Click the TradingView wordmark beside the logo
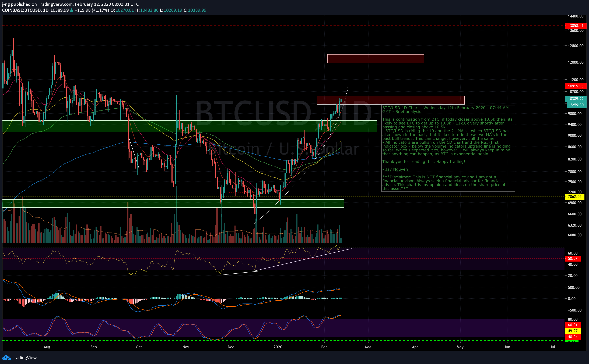Image resolution: width=589 pixels, height=364 pixels. pos(24,358)
